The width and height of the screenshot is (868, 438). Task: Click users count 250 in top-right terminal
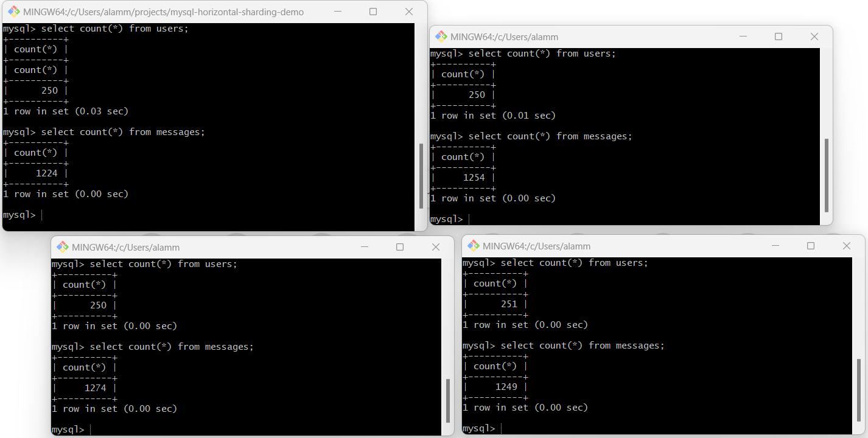pyautogui.click(x=477, y=95)
